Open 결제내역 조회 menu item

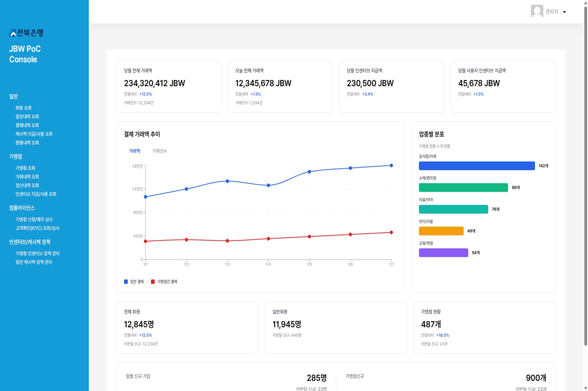(27, 126)
